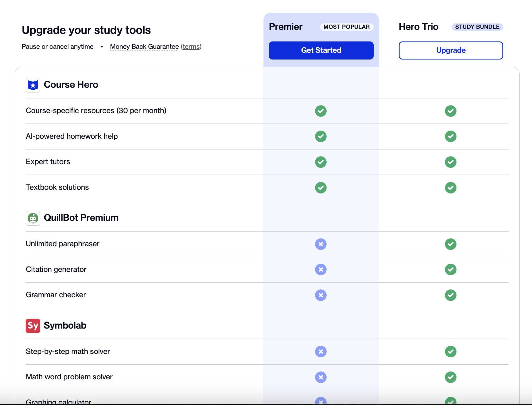Click 'Course-specific resources (30 per month)' row label

coord(96,111)
